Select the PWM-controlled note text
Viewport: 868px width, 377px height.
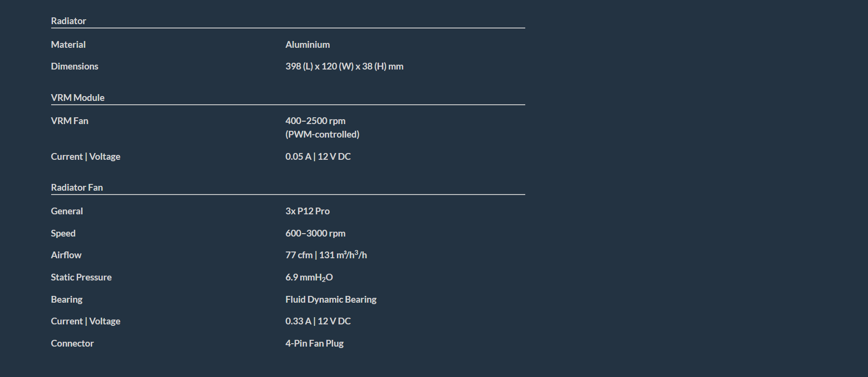[x=322, y=134]
